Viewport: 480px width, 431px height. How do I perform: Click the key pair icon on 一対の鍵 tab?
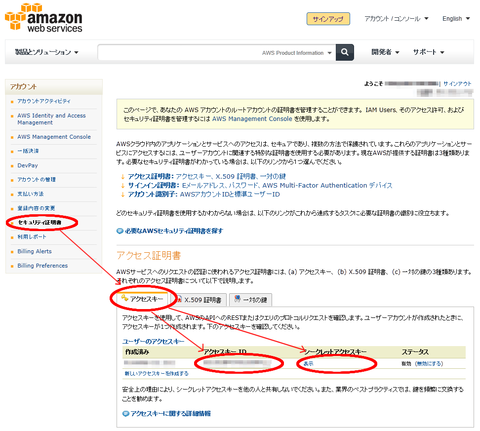pos(237,299)
